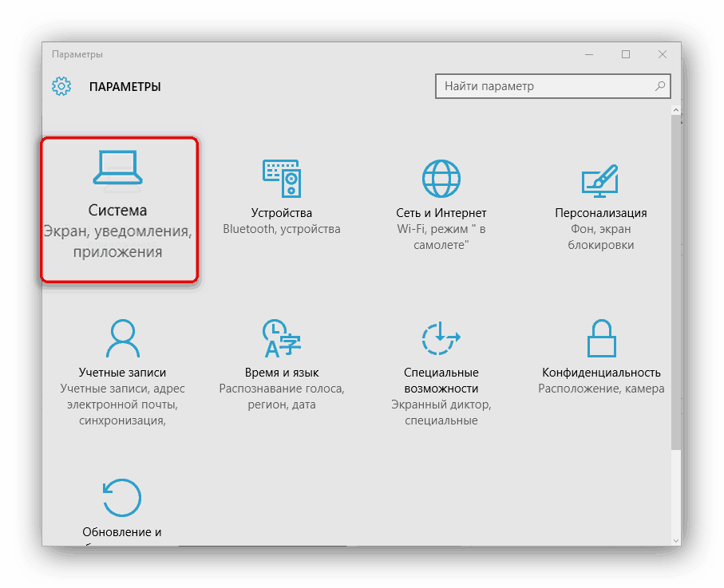Click the Параметры gear icon in the header
The width and height of the screenshot is (724, 588).
point(61,86)
